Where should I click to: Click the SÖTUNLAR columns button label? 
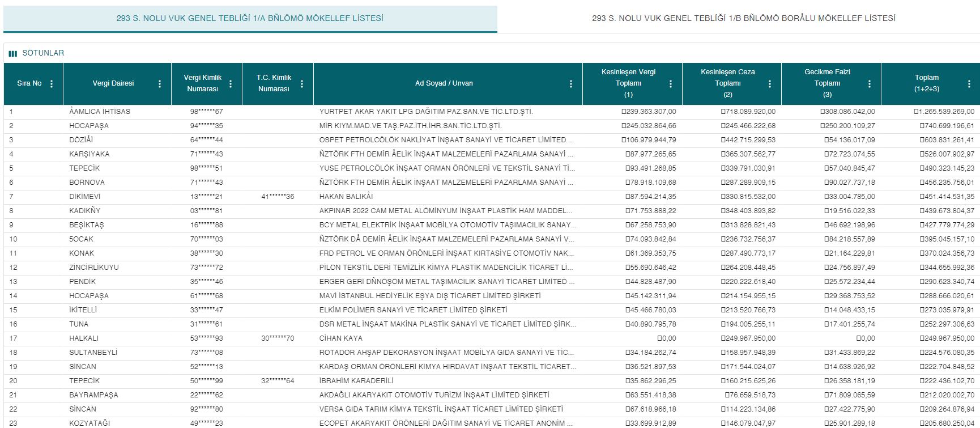(x=43, y=53)
